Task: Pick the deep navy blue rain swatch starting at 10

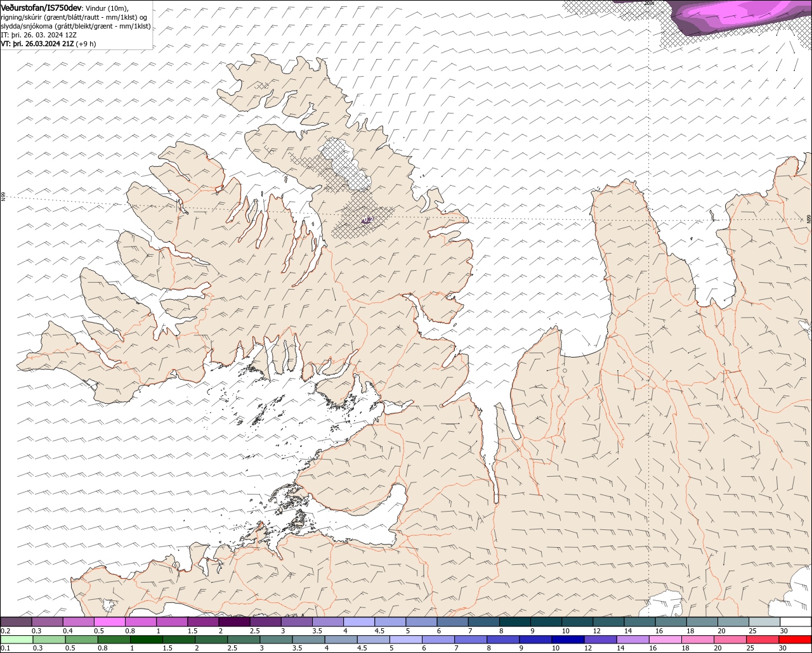Action: (568, 640)
